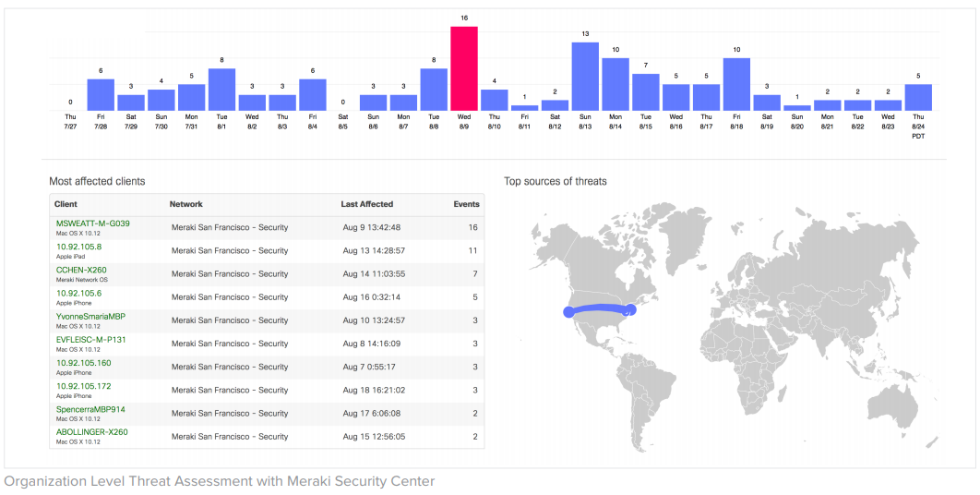Open client 10.92.105.172
This screenshot has width=980, height=495.
tap(83, 386)
